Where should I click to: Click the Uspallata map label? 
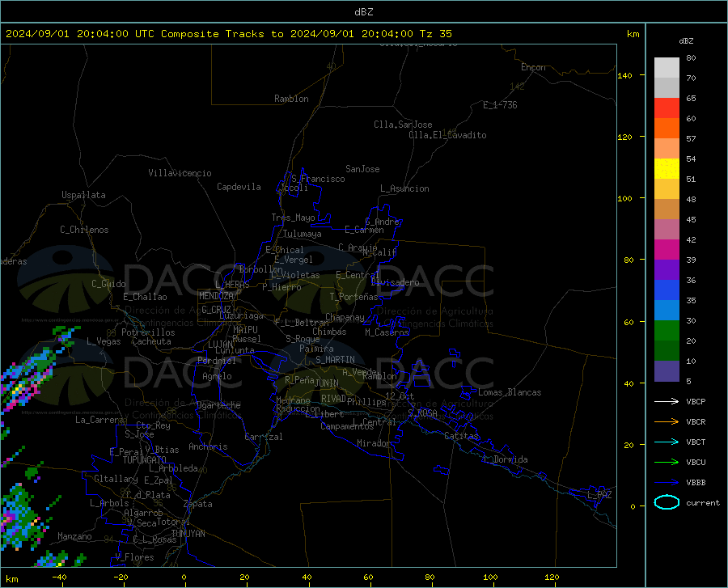pos(83,195)
